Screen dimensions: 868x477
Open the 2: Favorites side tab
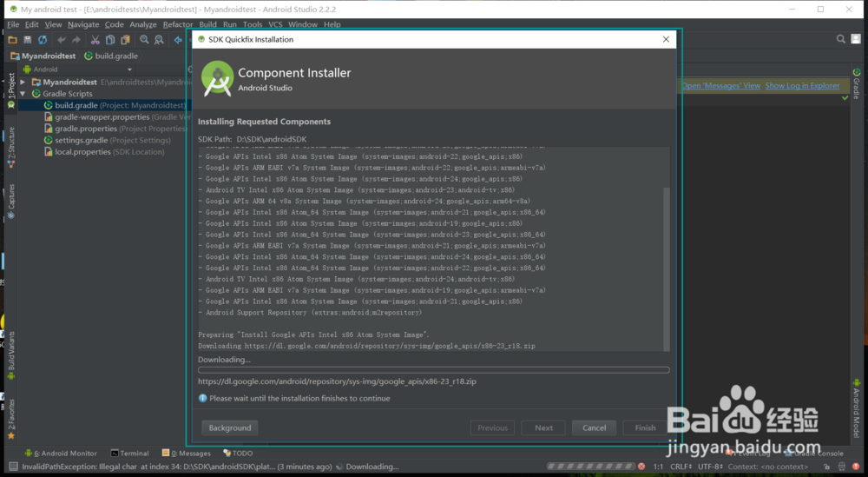(11, 420)
